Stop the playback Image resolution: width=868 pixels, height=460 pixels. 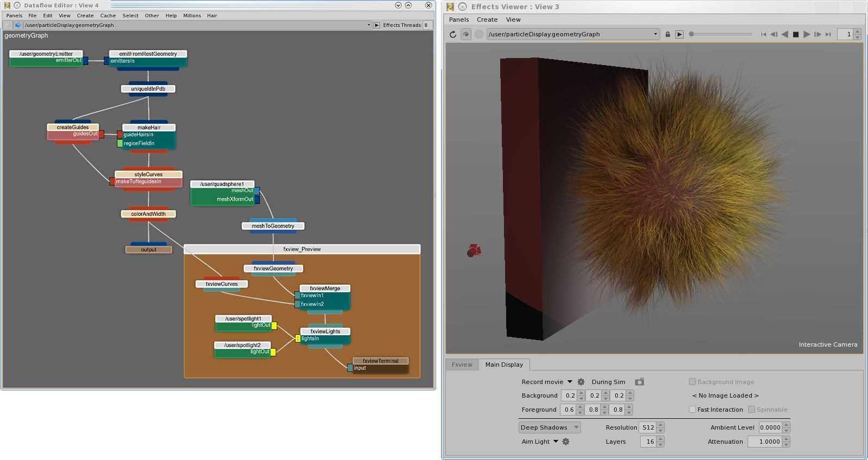pyautogui.click(x=796, y=34)
